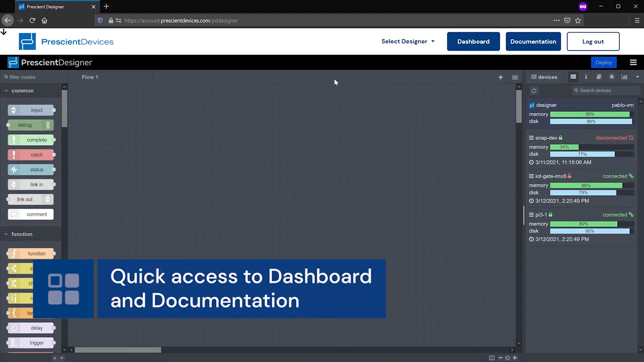The width and height of the screenshot is (644, 362).
Task: Open the help book icon in sidebar
Action: [x=599, y=77]
